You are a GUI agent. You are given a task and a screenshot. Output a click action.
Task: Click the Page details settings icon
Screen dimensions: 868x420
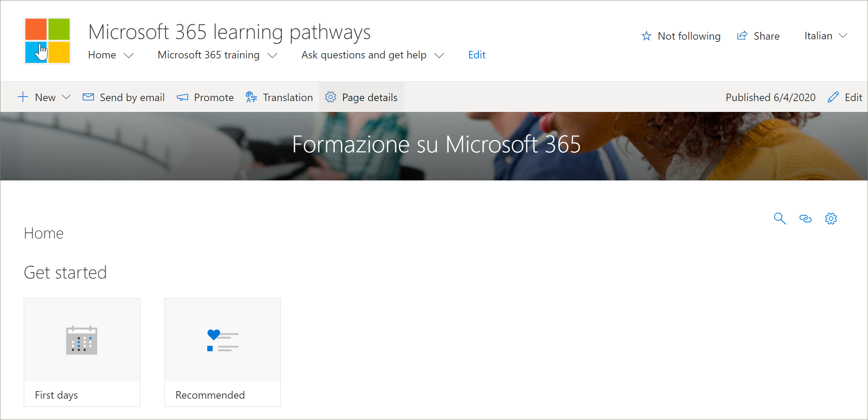pos(331,97)
